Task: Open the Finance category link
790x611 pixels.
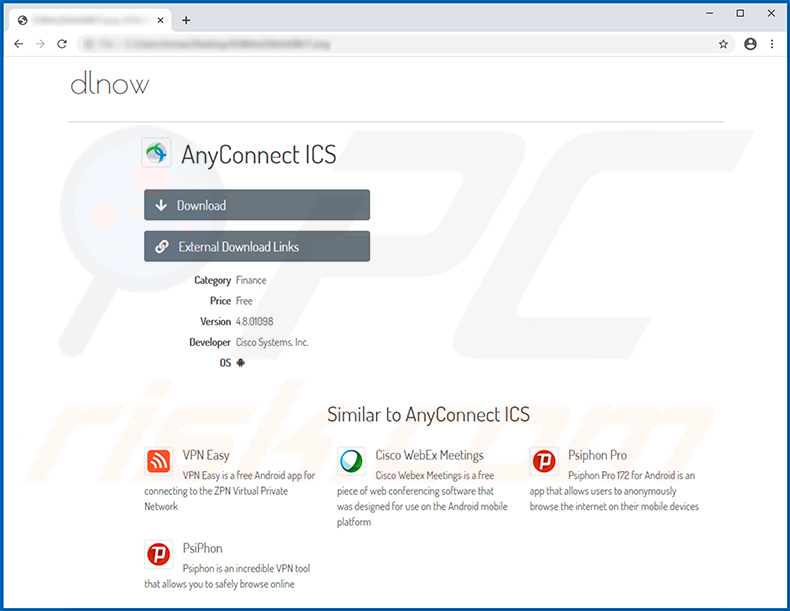Action: pos(251,280)
